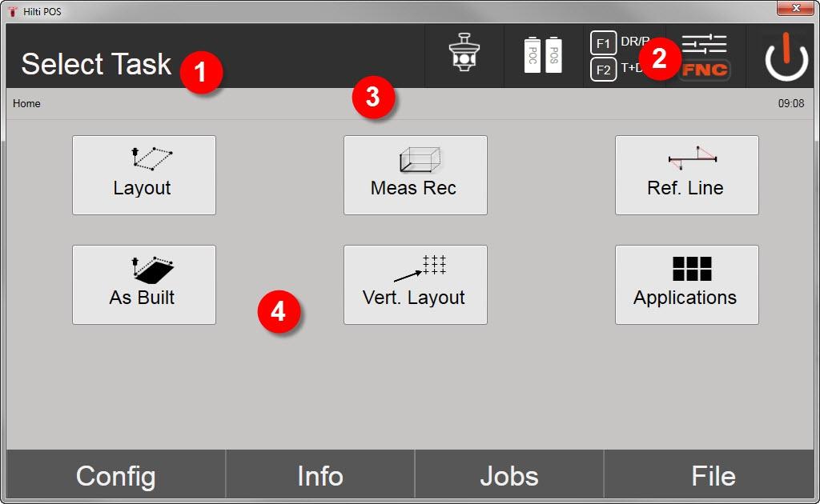
Task: Start the As Built task
Action: (144, 285)
